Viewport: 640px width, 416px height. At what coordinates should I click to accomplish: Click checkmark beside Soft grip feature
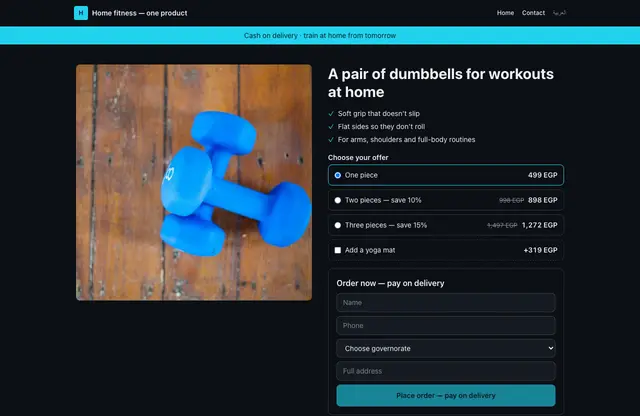coord(331,113)
